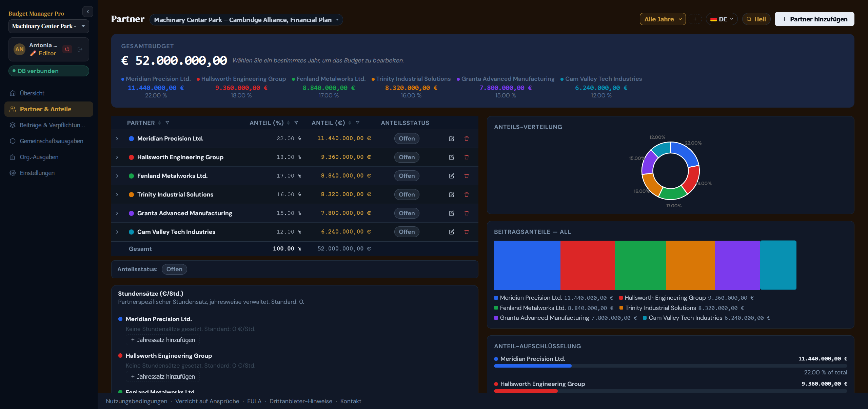The width and height of the screenshot is (868, 409).
Task: Open the Alle Jahre year dropdown
Action: [663, 19]
